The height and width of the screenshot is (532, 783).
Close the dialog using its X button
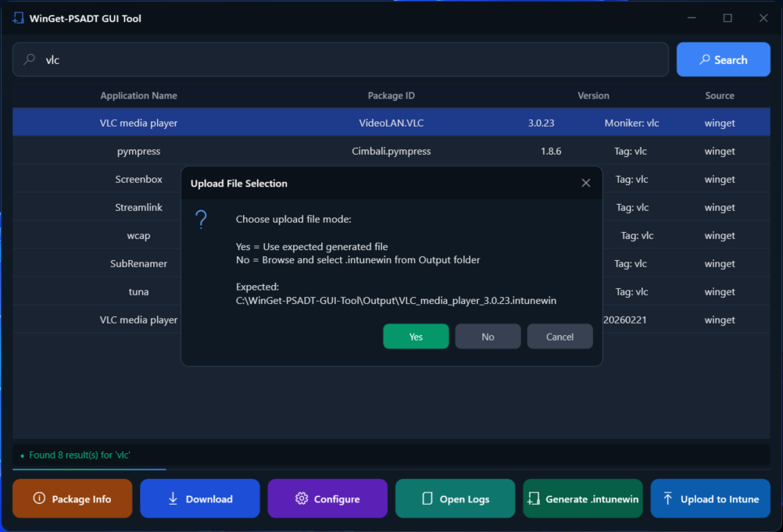(x=586, y=182)
